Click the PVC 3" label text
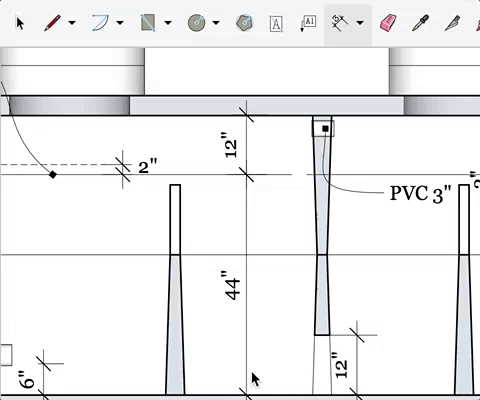 click(421, 194)
